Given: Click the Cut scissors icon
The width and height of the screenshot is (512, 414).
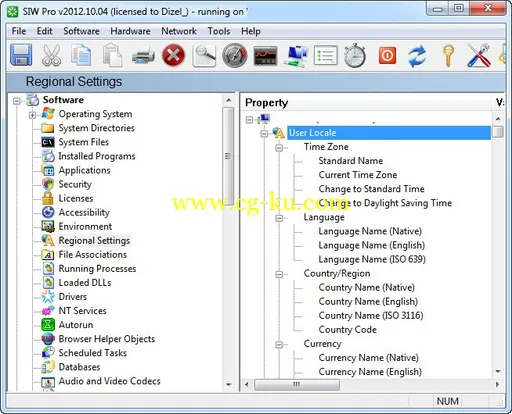Looking at the screenshot, I should coord(51,55).
